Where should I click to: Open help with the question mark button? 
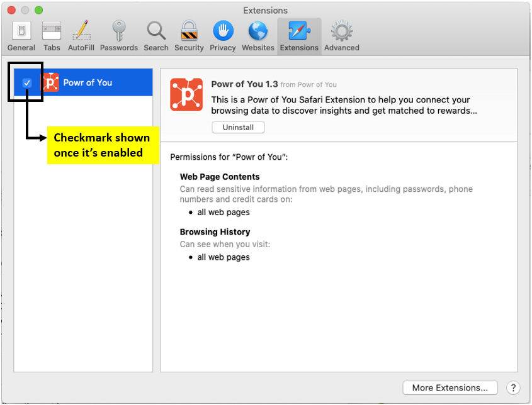click(x=513, y=388)
